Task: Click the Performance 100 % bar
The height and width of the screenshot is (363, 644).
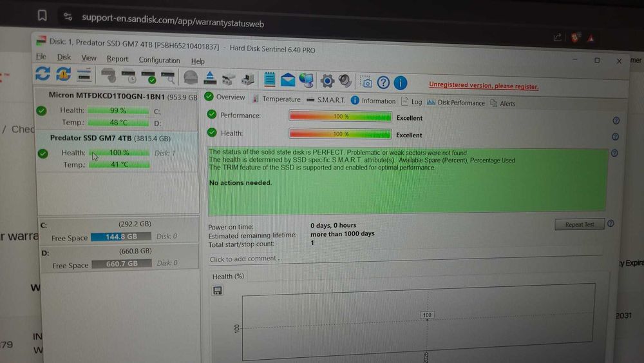Action: tap(340, 116)
